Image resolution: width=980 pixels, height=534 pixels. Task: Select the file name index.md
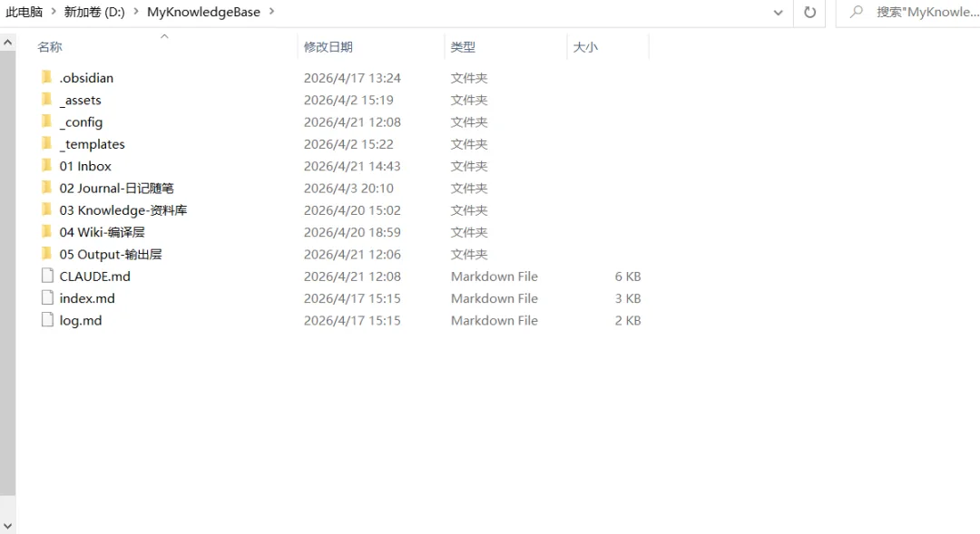87,298
